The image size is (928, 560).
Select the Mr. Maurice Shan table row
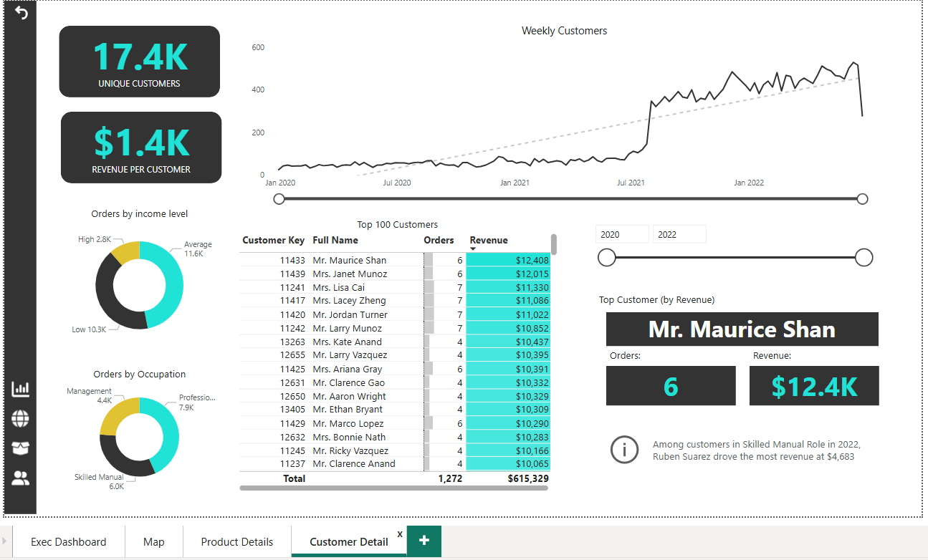point(350,261)
